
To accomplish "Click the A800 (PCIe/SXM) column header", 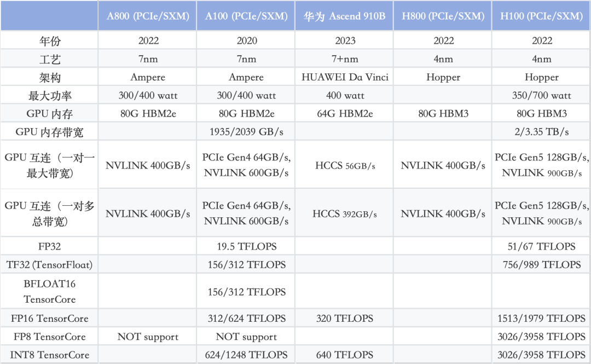I will 148,16.
